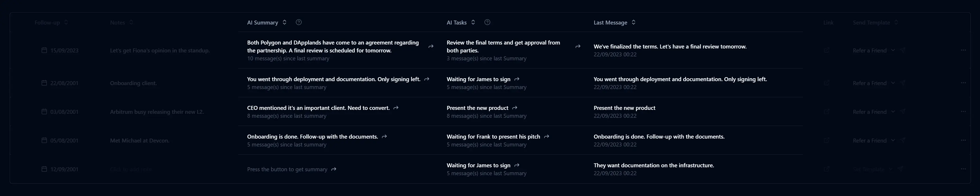Click the 03/08/2001 follow-up date

click(x=64, y=112)
